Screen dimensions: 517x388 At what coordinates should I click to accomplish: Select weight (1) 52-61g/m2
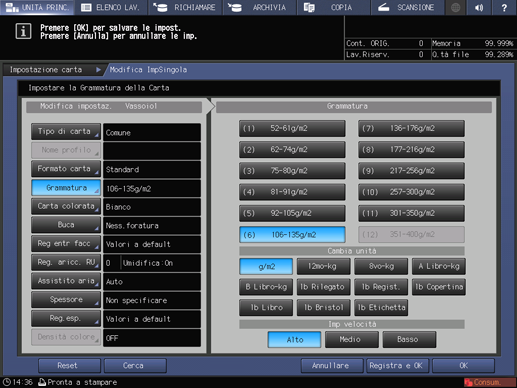tap(292, 129)
